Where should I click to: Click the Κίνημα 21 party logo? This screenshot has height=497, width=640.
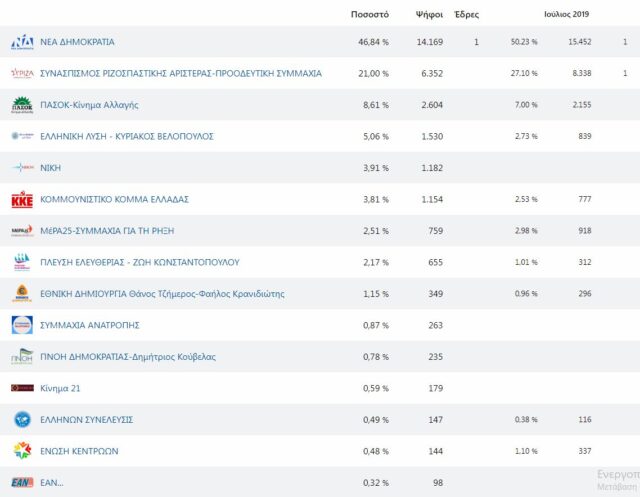click(21, 388)
